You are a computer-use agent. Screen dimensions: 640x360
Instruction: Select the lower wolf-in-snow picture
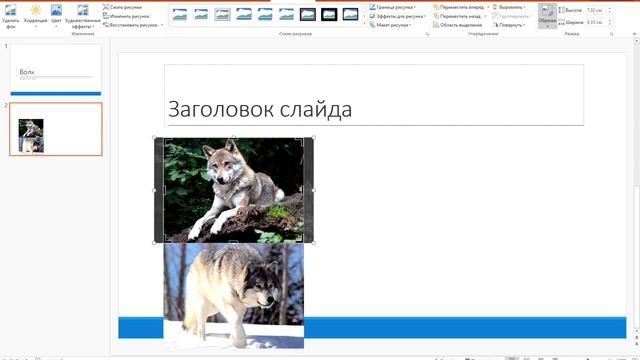(233, 296)
